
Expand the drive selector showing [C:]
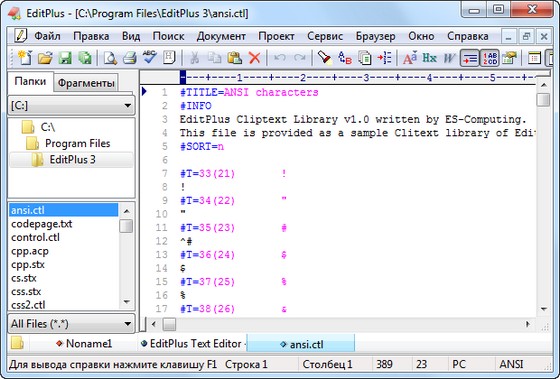pos(71,105)
